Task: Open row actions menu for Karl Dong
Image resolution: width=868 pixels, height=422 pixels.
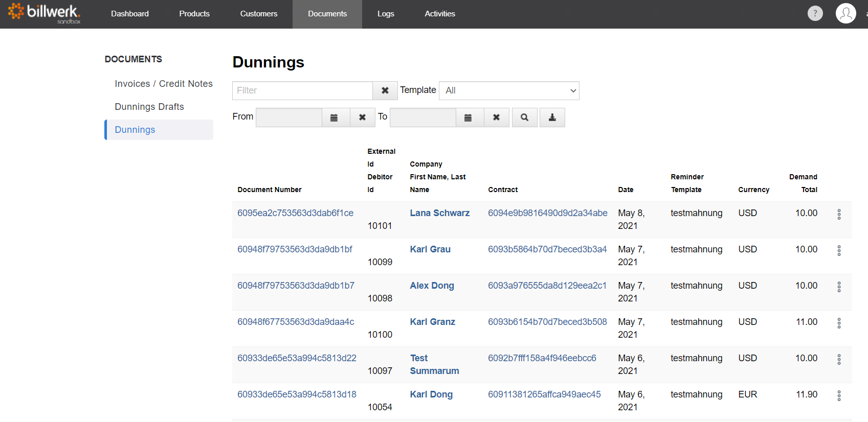Action: click(x=839, y=396)
